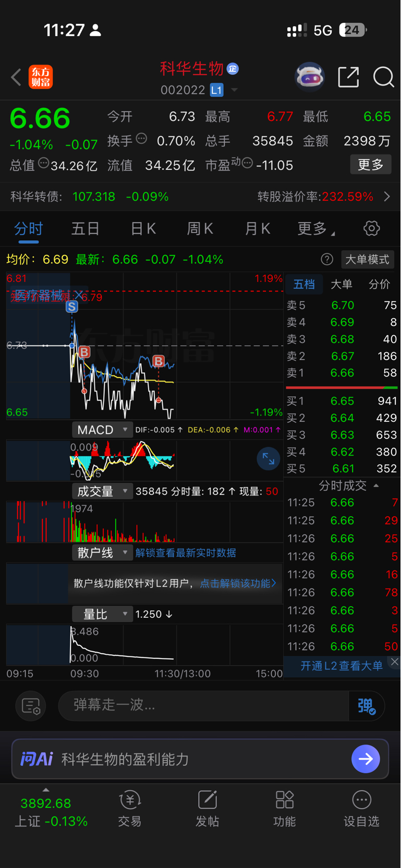Expand stock code dropdown arrow
The image size is (401, 868).
click(x=234, y=90)
